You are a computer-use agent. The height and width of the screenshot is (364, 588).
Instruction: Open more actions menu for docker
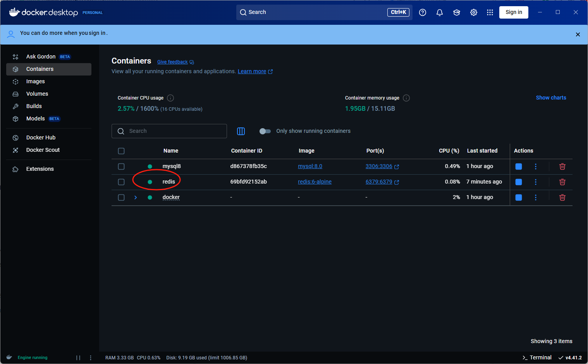536,197
